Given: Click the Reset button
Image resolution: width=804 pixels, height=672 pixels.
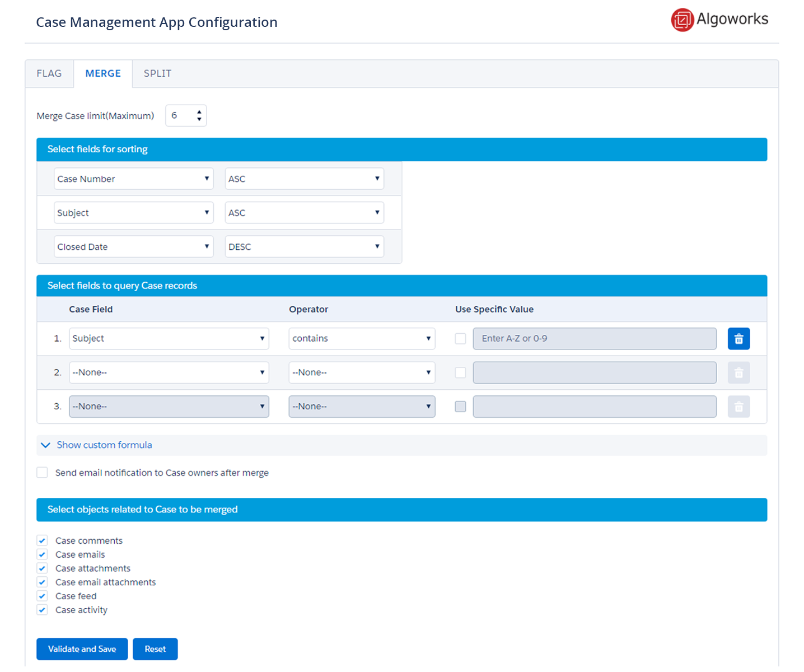Looking at the screenshot, I should 155,648.
